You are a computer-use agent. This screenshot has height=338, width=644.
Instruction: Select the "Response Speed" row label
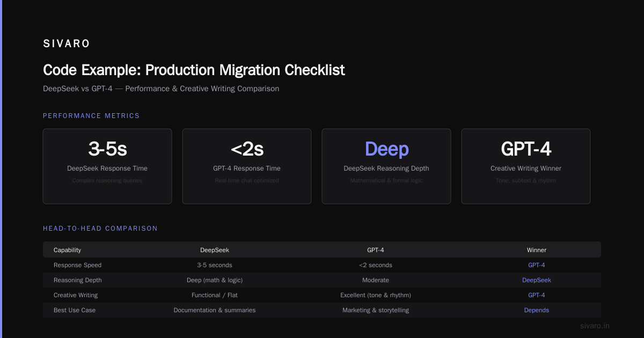click(x=77, y=265)
